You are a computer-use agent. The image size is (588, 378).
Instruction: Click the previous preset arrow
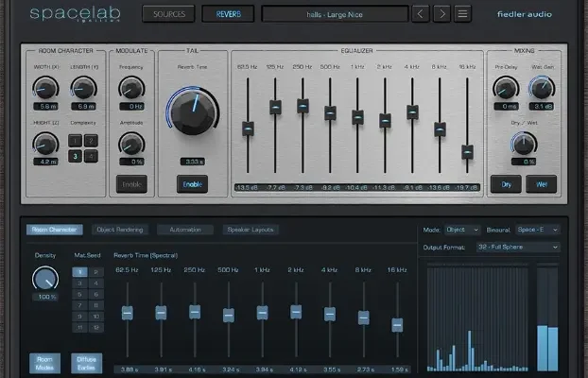(418, 14)
